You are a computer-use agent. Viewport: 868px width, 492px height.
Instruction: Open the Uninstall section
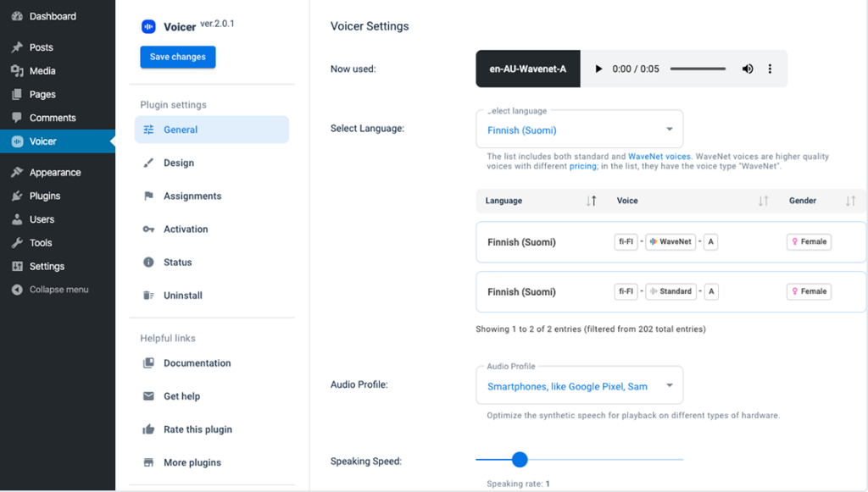point(184,295)
